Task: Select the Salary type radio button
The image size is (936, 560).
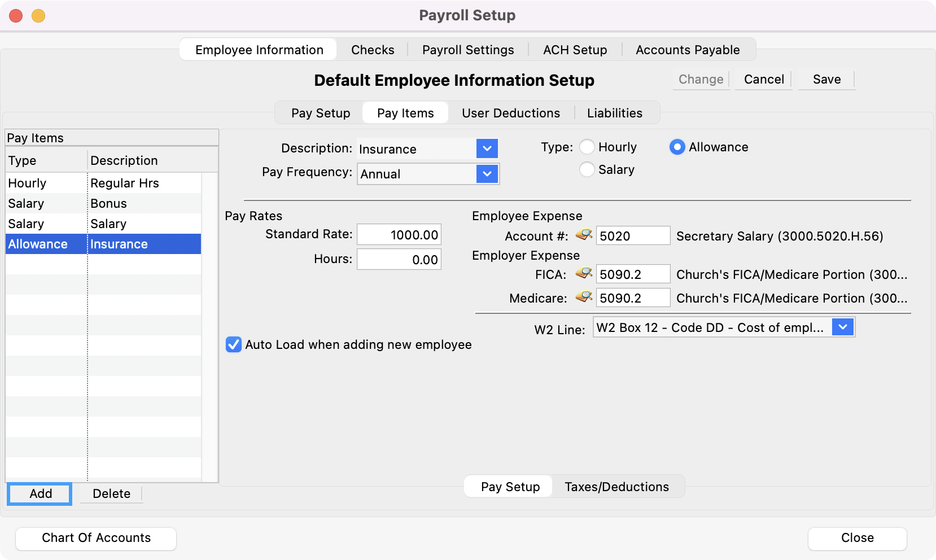Action: tap(587, 170)
